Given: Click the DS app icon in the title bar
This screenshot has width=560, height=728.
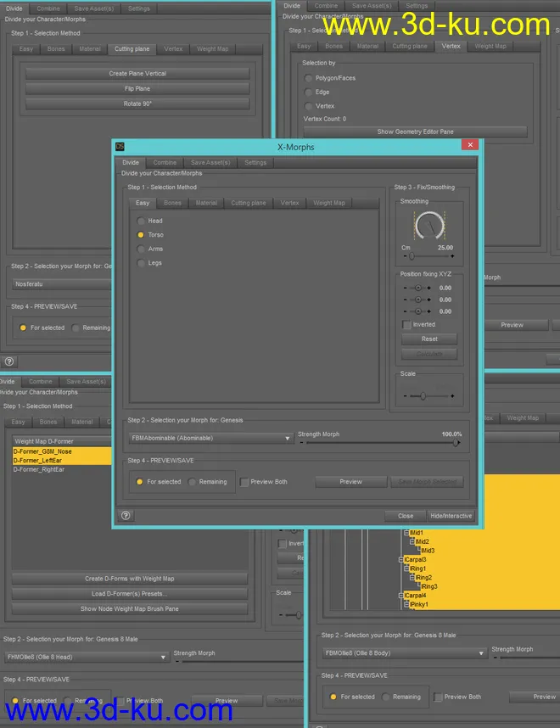Looking at the screenshot, I should coord(120,146).
